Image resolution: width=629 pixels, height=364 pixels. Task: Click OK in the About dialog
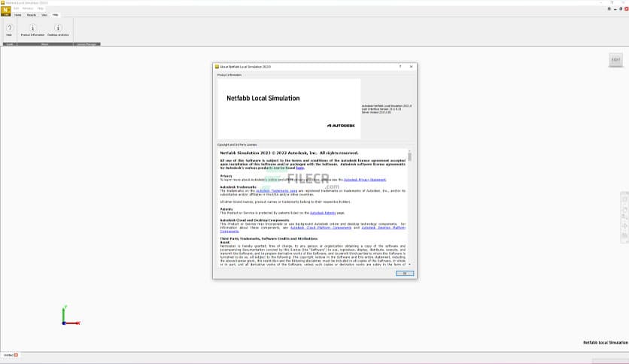[x=404, y=274]
